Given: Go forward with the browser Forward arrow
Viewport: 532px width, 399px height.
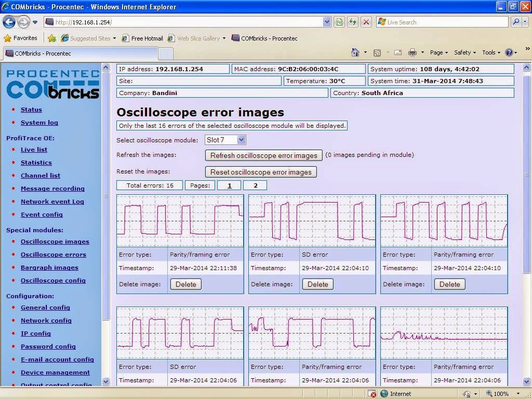Looking at the screenshot, I should [23, 22].
